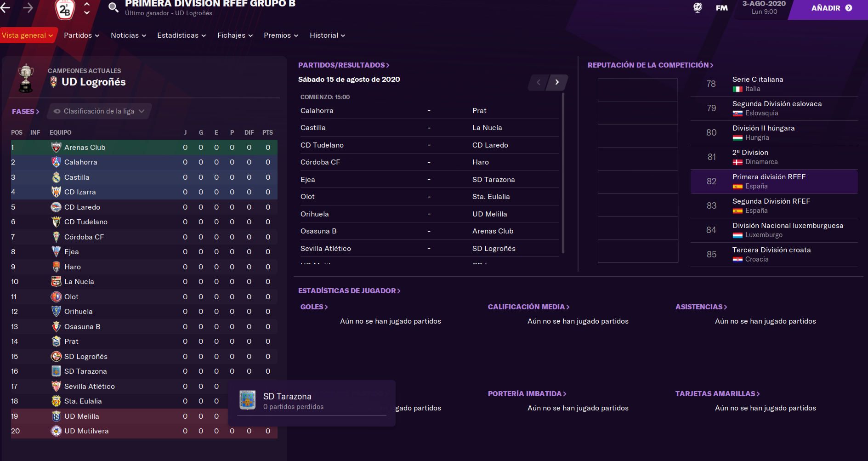Select Tercera División croata row
Screen dimensions: 868x461
[774, 255]
